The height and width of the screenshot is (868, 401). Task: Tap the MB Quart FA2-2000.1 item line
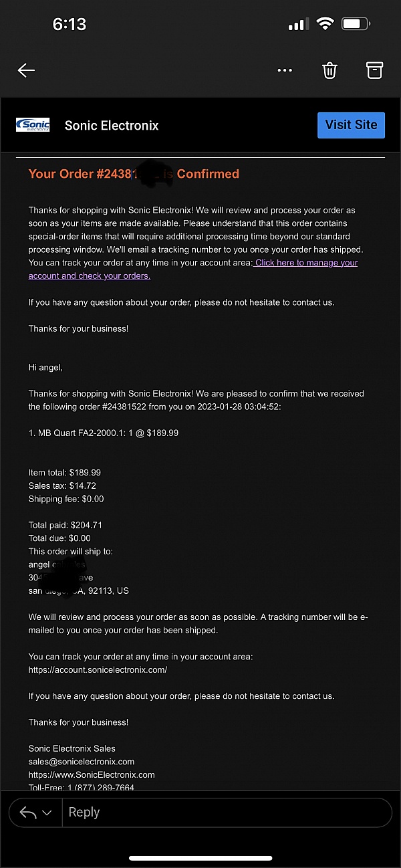tap(104, 433)
